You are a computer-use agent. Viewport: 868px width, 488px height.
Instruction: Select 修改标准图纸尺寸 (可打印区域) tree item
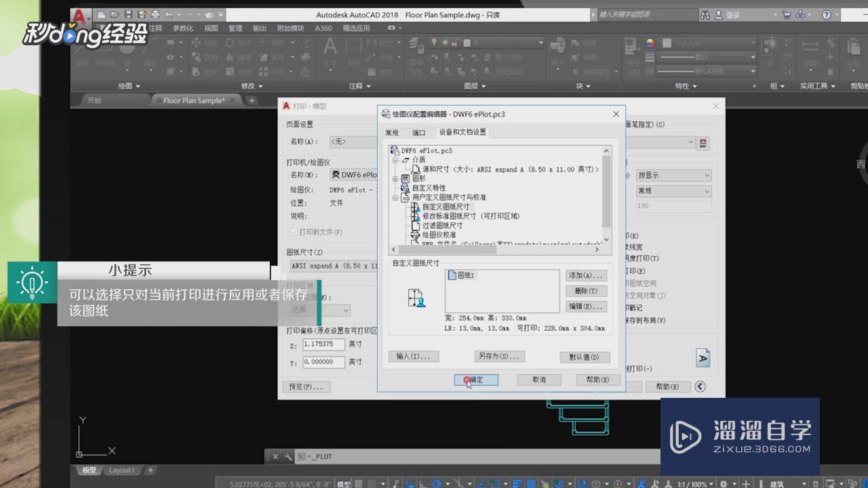tap(471, 216)
